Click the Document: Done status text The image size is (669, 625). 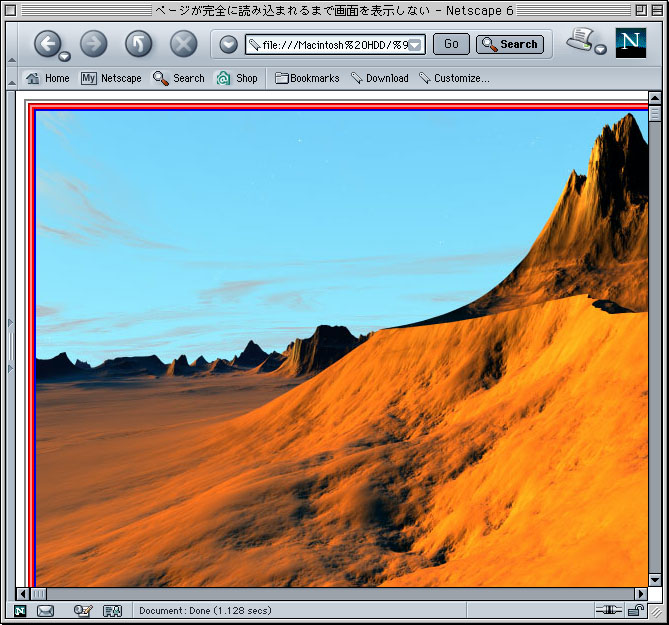205,611
